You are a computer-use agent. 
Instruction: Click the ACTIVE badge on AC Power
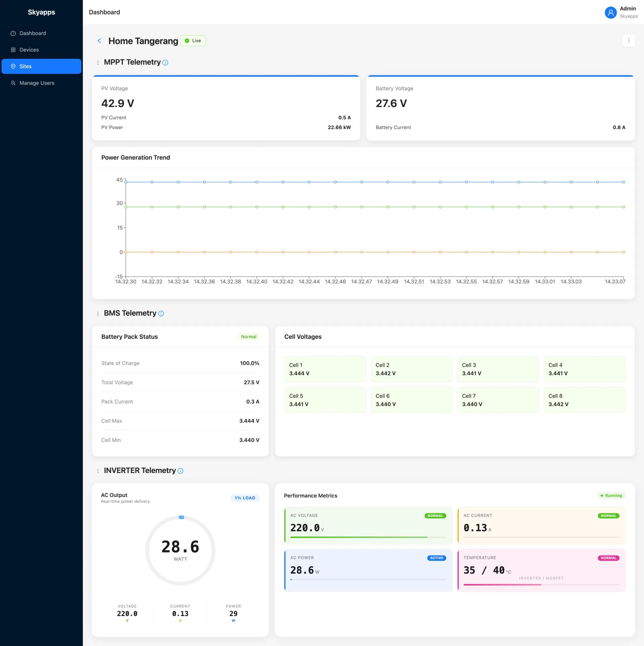click(x=437, y=558)
